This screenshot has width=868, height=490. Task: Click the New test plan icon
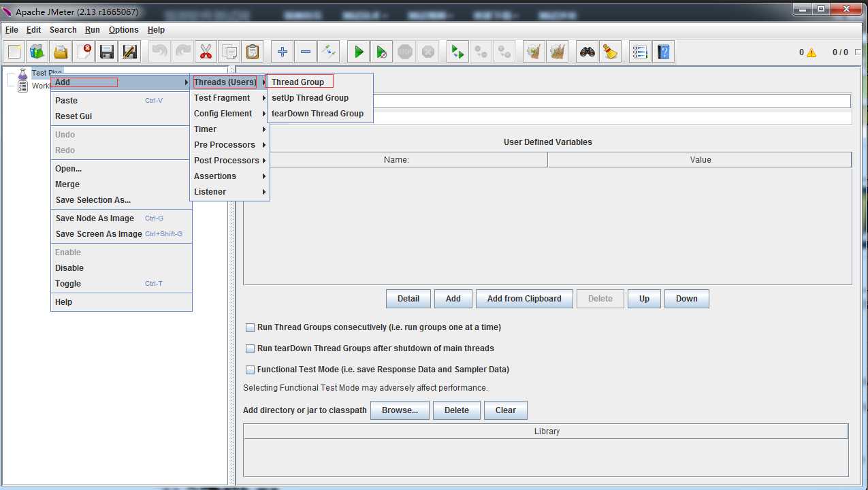pos(15,52)
